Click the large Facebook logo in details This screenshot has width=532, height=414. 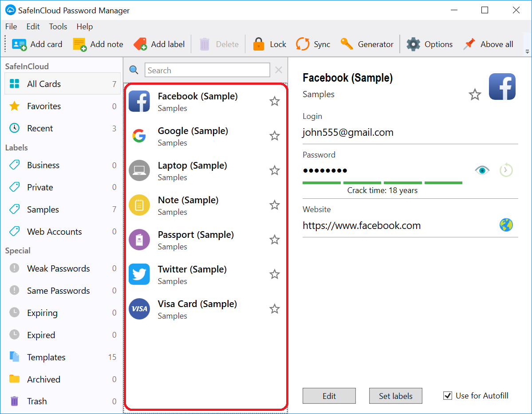502,87
